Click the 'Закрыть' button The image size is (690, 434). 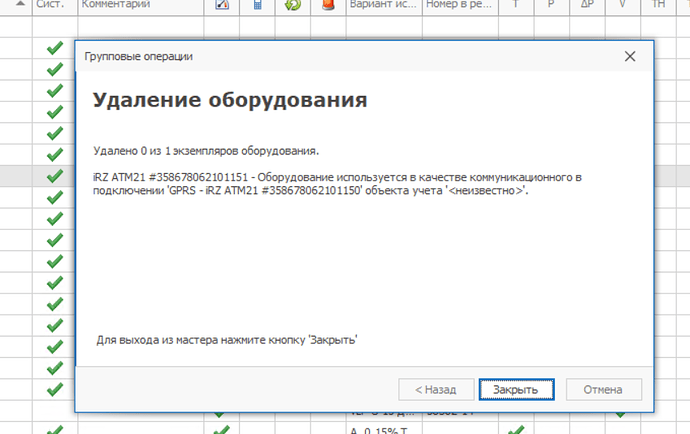pos(516,390)
